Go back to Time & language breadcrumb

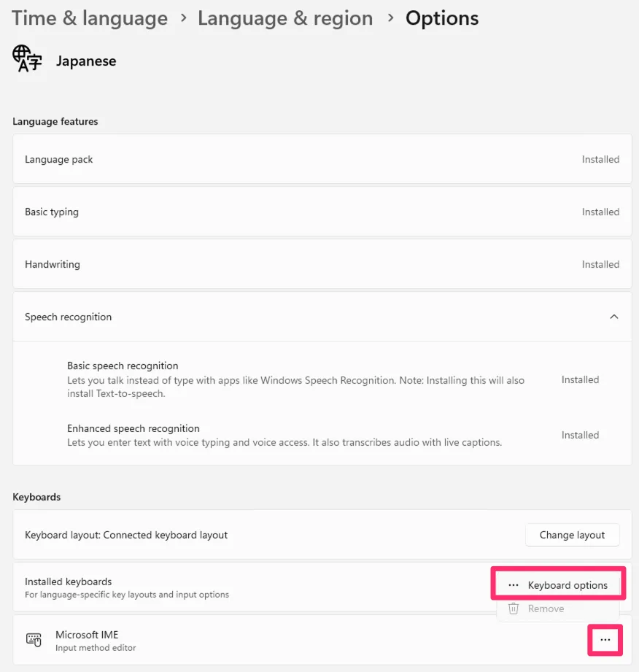tap(90, 18)
